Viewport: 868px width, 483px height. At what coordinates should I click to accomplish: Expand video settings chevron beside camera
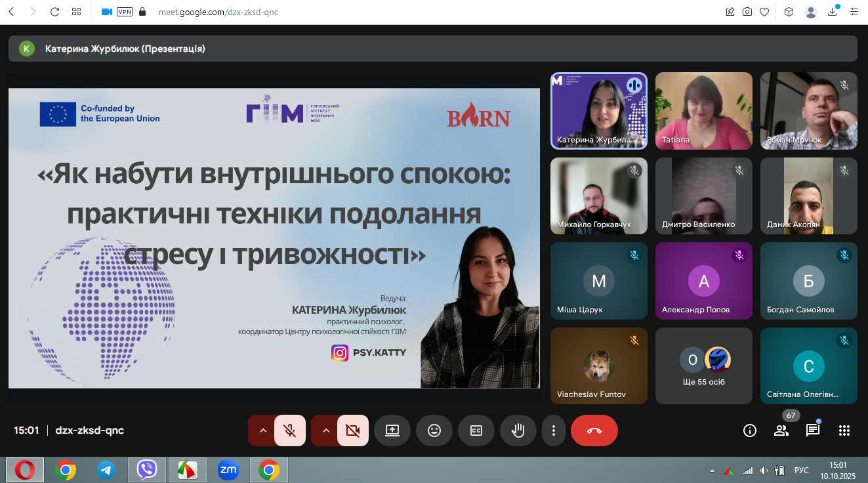point(326,430)
